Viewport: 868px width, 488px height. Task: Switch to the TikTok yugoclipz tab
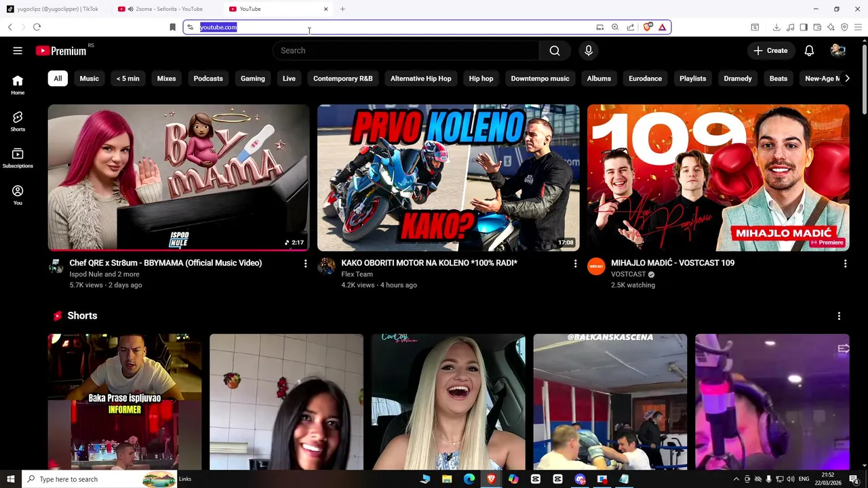click(57, 9)
